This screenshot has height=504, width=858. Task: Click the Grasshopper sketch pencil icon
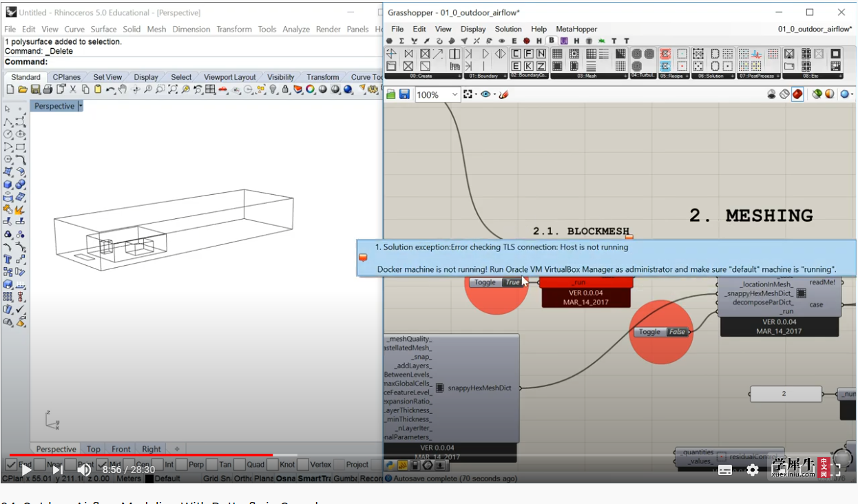coord(503,94)
